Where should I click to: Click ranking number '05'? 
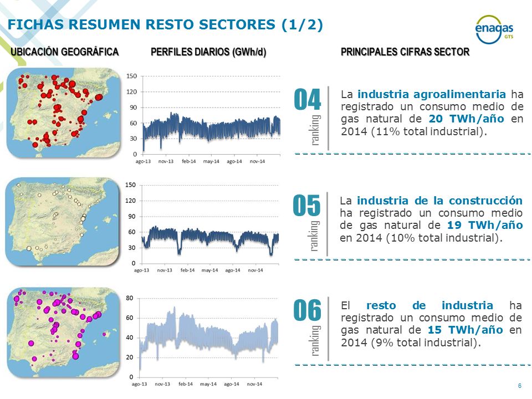306,206
